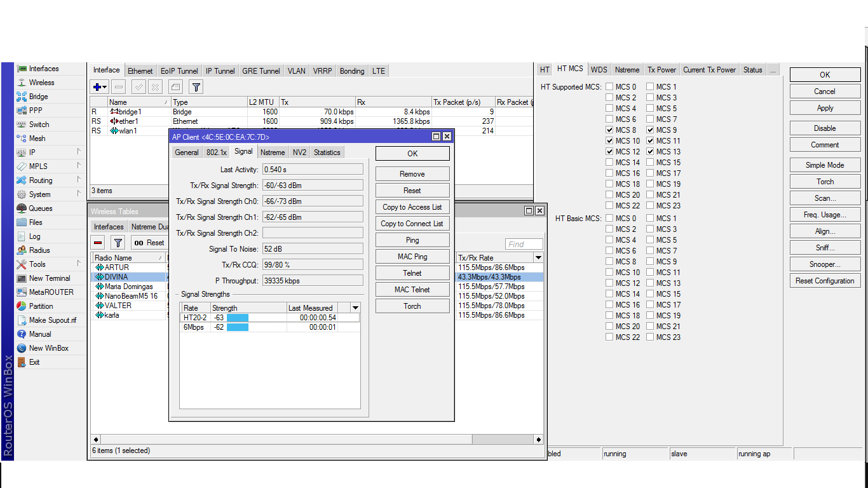Click the Make Supout.rif sidebar item
The height and width of the screenshot is (488, 868).
(x=52, y=320)
